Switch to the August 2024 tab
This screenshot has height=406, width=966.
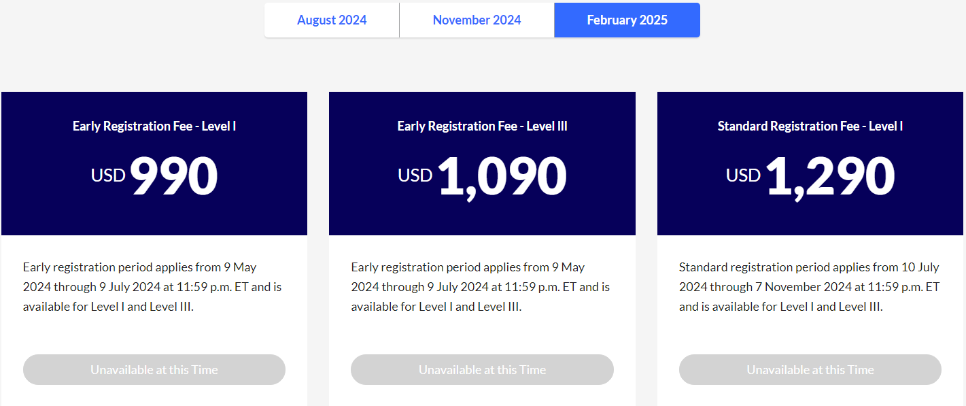click(331, 20)
